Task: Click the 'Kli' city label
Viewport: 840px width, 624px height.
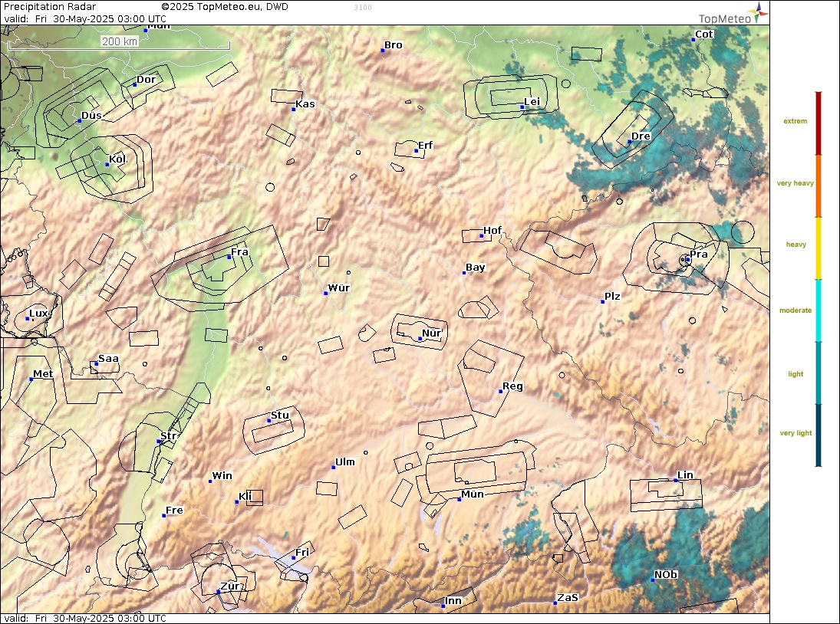Action: [x=245, y=497]
